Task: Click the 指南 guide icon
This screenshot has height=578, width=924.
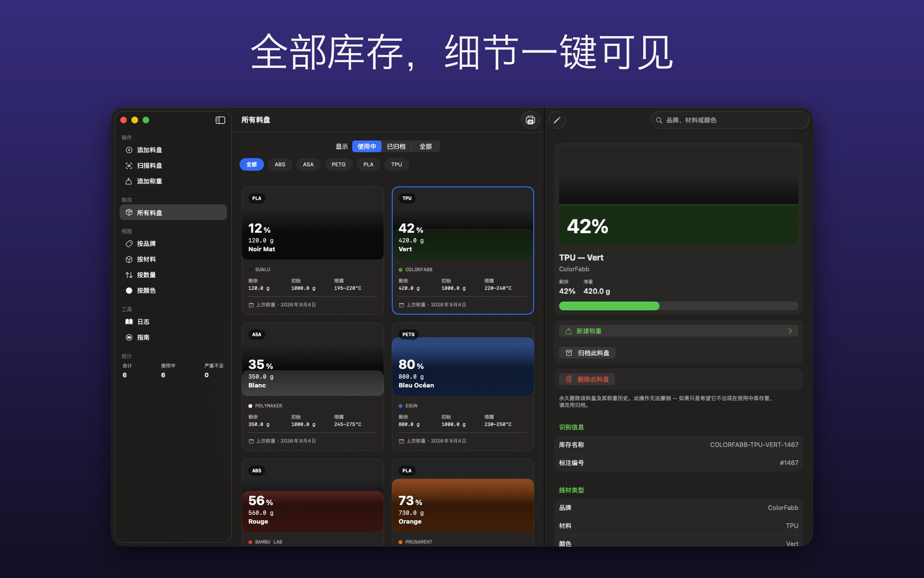Action: coord(129,338)
